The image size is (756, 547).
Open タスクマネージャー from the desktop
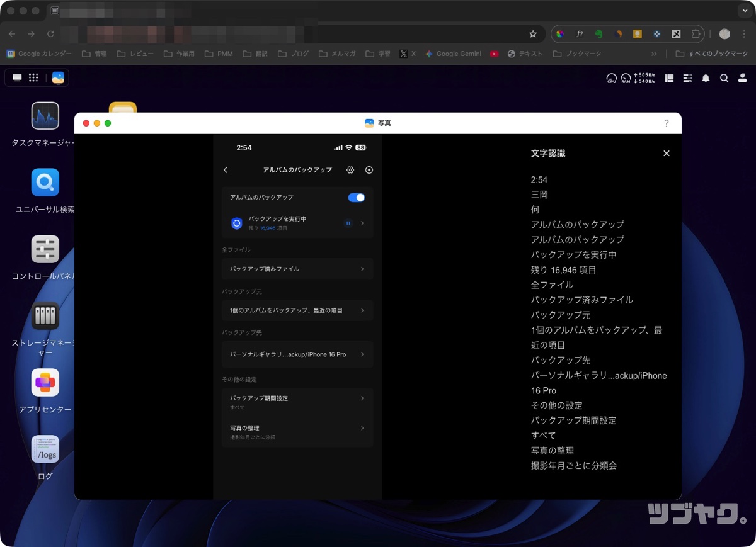click(x=44, y=116)
